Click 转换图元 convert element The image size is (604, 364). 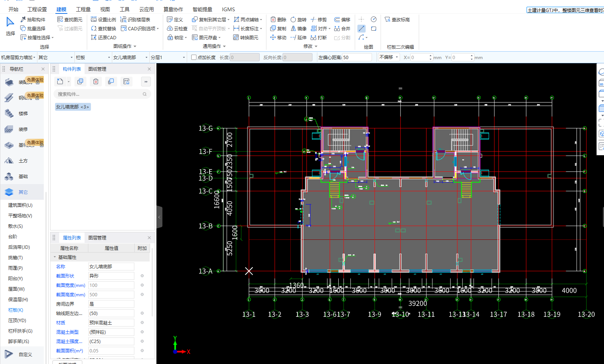click(245, 37)
